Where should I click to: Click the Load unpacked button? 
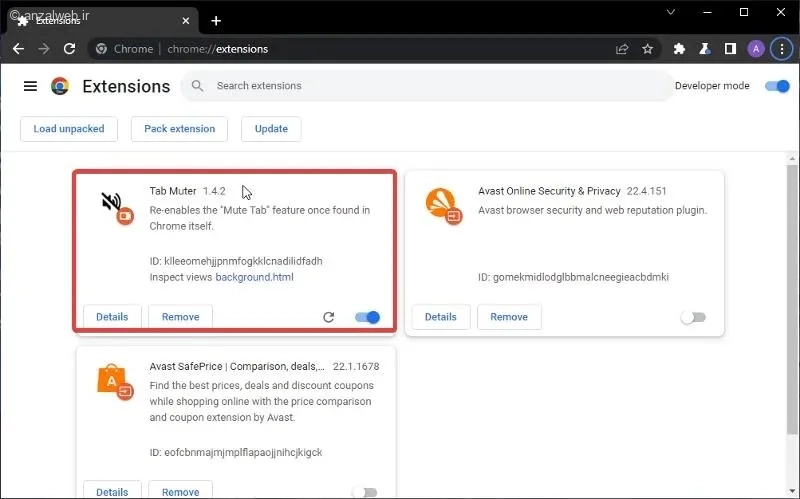(69, 129)
